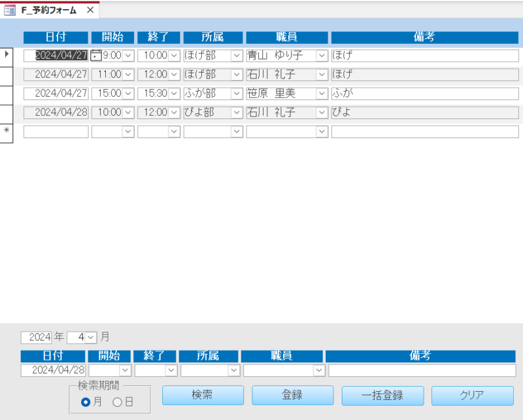
Task: Click the top 職員 column header
Action: pyautogui.click(x=287, y=37)
